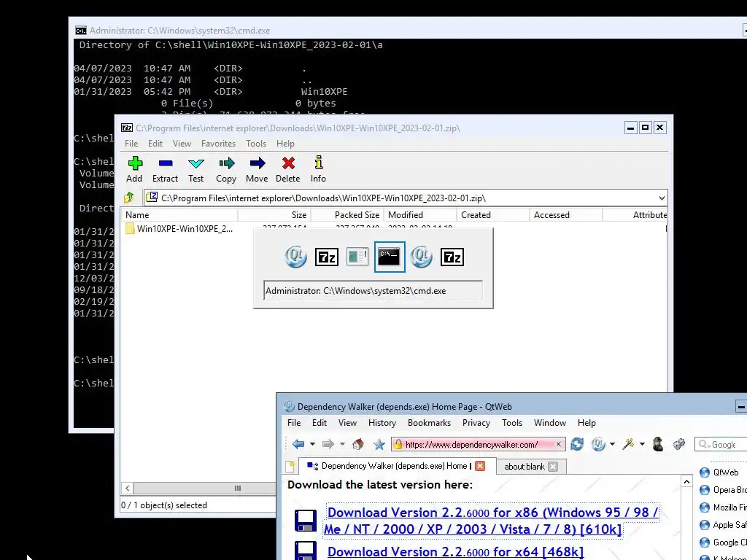The width and height of the screenshot is (747, 560).
Task: Clear the URL with the address bar X
Action: click(558, 444)
